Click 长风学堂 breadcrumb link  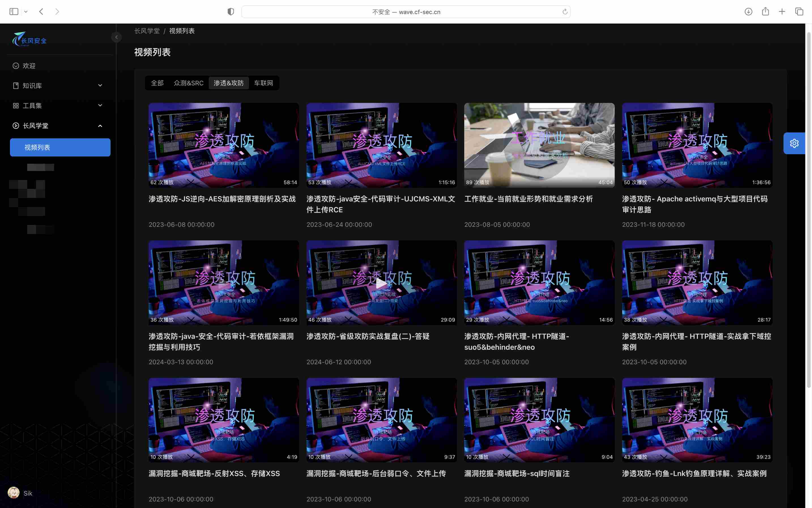[x=147, y=31]
